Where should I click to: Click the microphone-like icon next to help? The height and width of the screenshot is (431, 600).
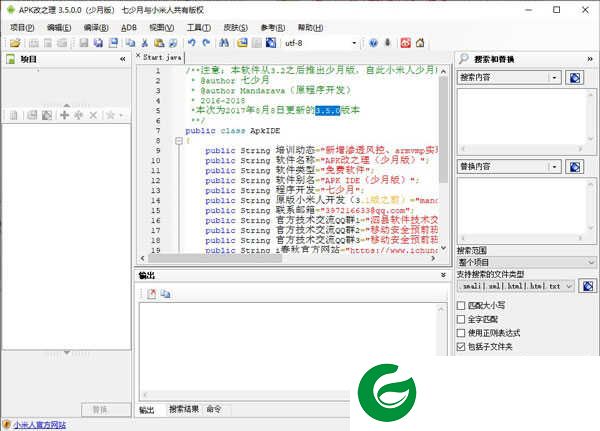click(388, 43)
